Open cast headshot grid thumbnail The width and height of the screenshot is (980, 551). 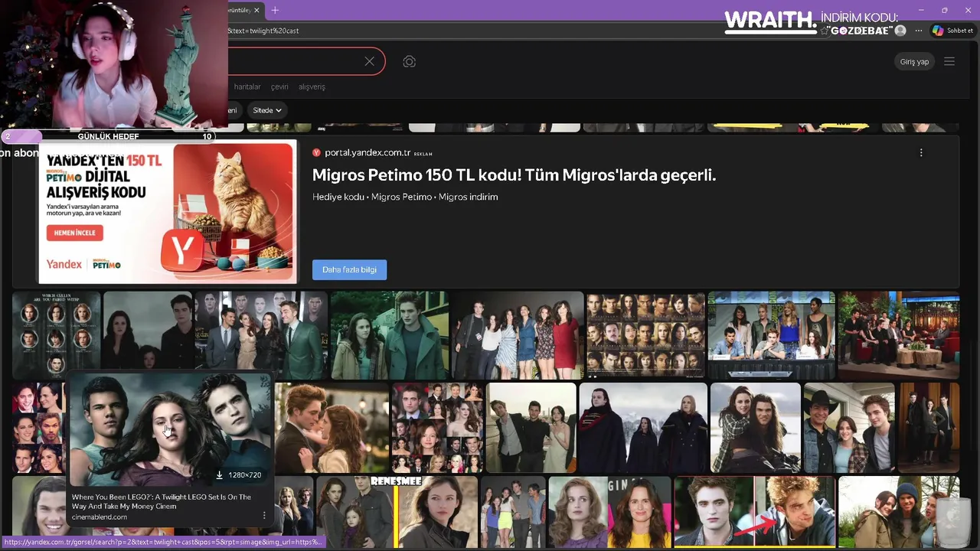pyautogui.click(x=645, y=334)
